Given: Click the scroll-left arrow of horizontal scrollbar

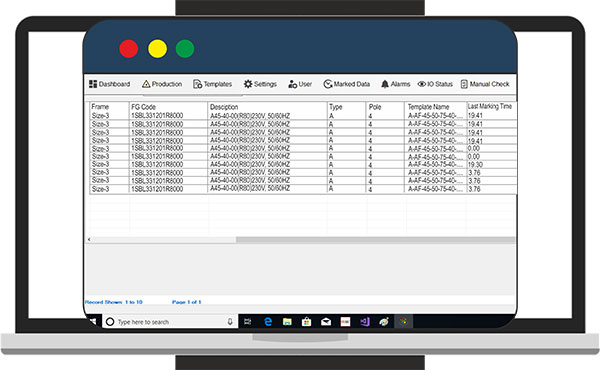Looking at the screenshot, I should [x=89, y=240].
